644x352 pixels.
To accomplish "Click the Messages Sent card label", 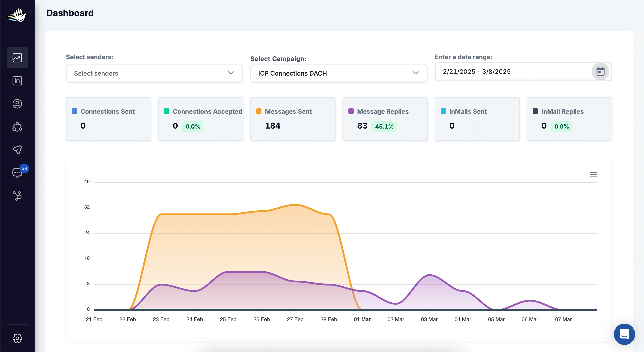I will coord(288,111).
